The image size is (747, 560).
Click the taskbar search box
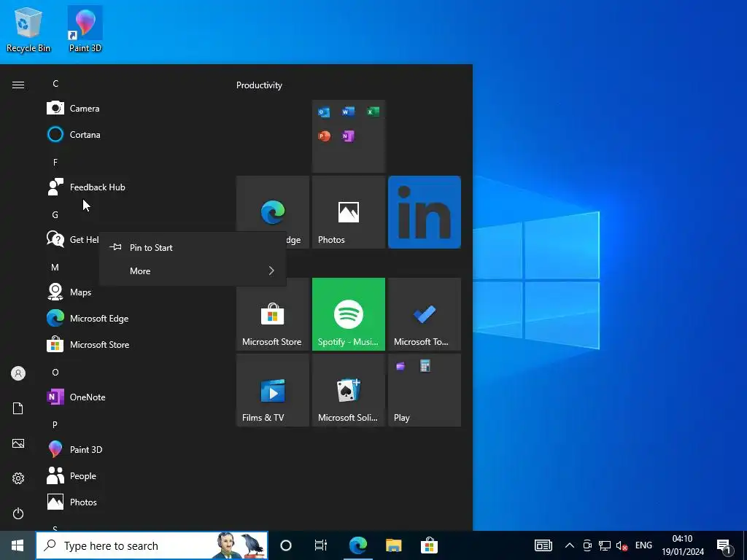(152, 545)
